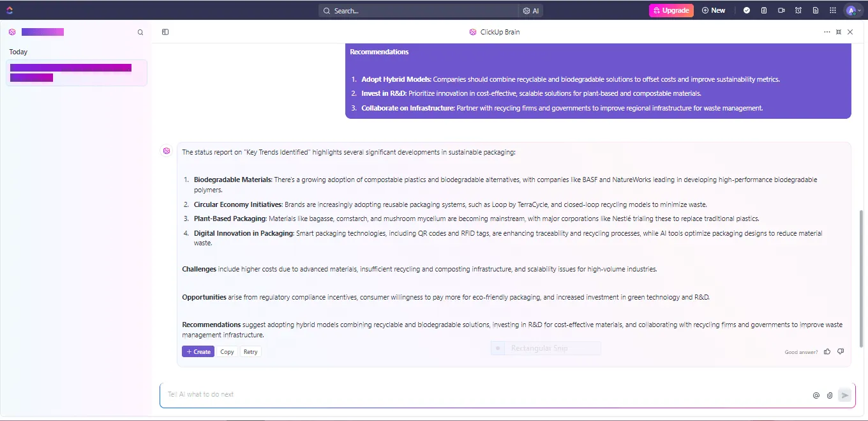The width and height of the screenshot is (868, 421).
Task: Toggle the sidebar panel icon
Action: (165, 32)
